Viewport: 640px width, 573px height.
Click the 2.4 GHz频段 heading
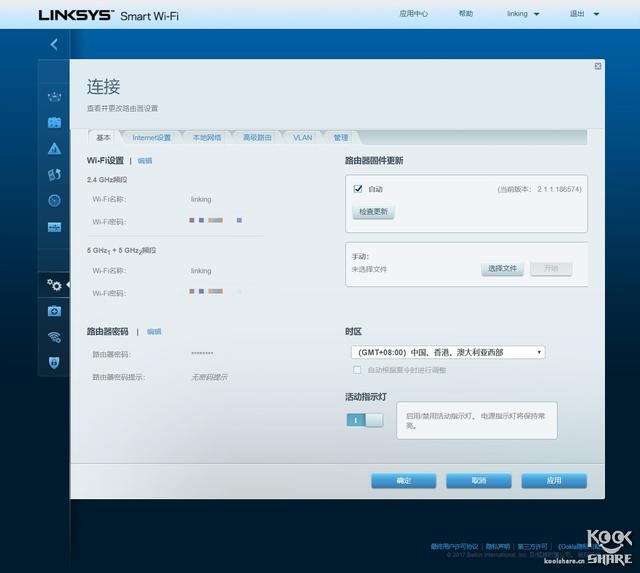tap(107, 180)
